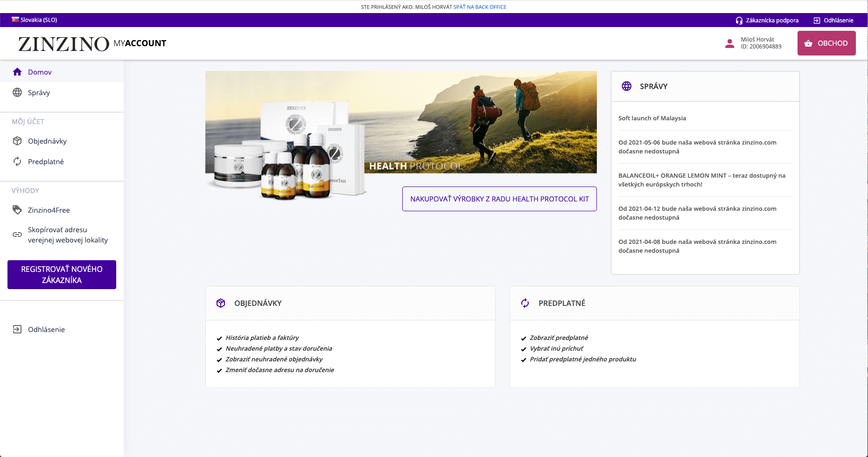
Task: Click Odhlásenie in the top purple bar
Action: [x=833, y=21]
